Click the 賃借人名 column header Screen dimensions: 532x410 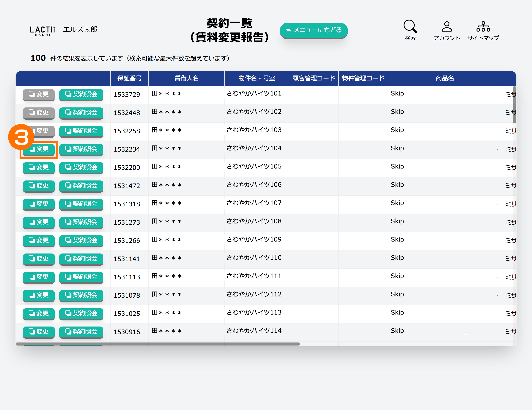pos(186,78)
